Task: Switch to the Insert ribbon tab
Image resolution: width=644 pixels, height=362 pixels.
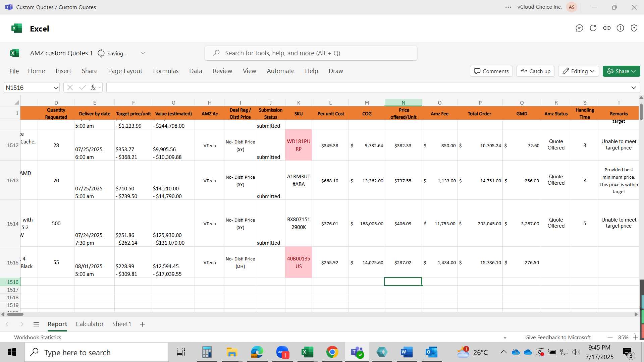Action: 63,71
